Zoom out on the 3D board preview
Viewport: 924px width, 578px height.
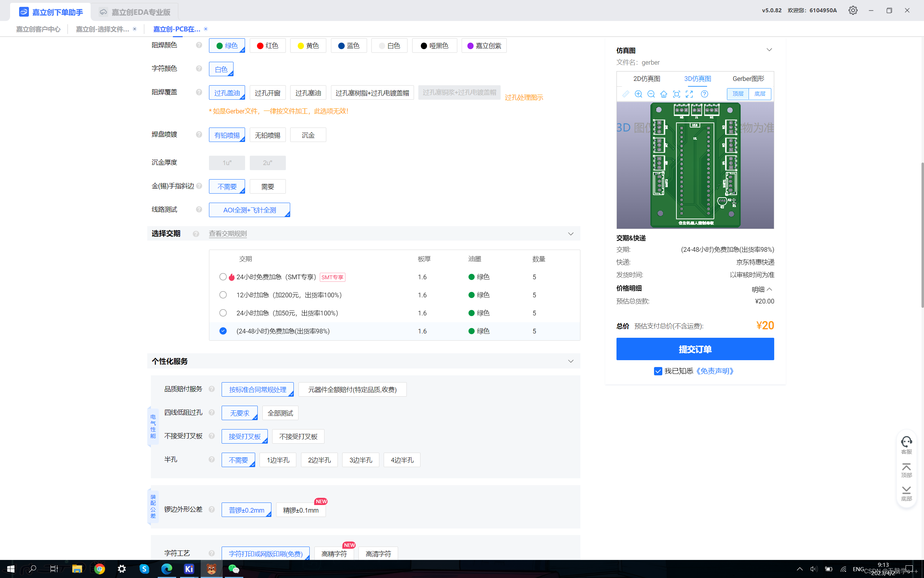pyautogui.click(x=651, y=94)
